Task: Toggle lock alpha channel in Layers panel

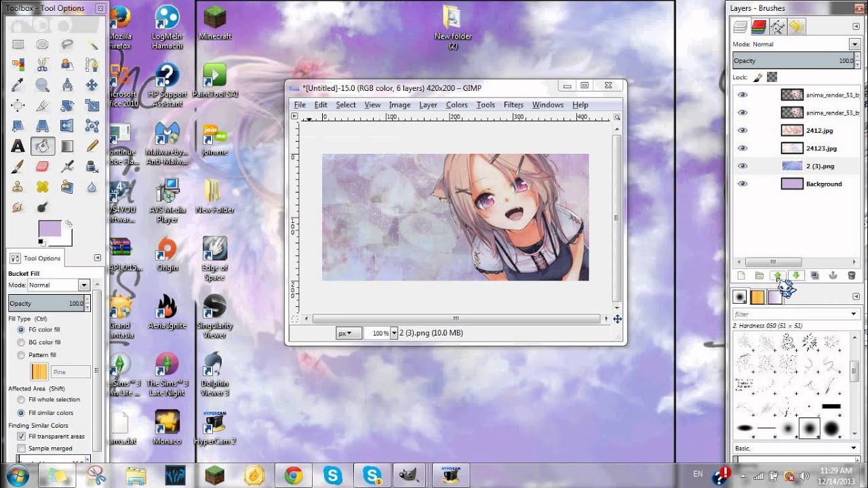Action: [772, 77]
